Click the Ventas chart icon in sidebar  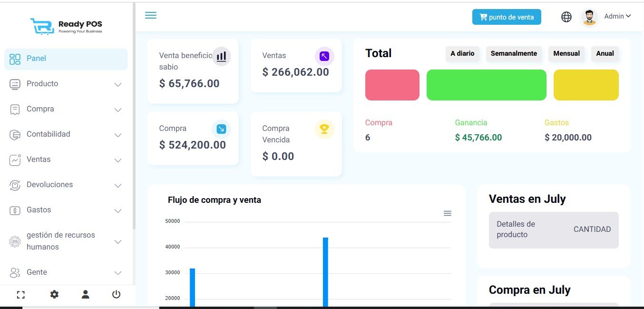point(14,159)
